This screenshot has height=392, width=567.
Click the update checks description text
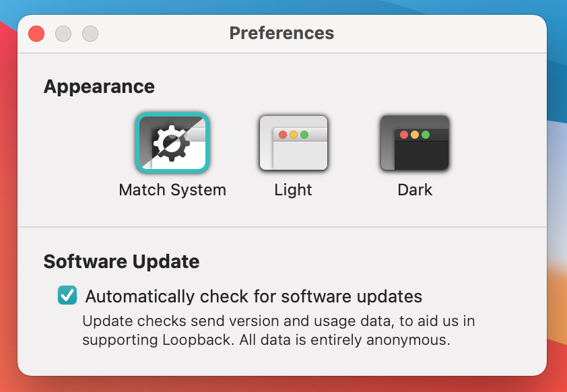pyautogui.click(x=278, y=331)
